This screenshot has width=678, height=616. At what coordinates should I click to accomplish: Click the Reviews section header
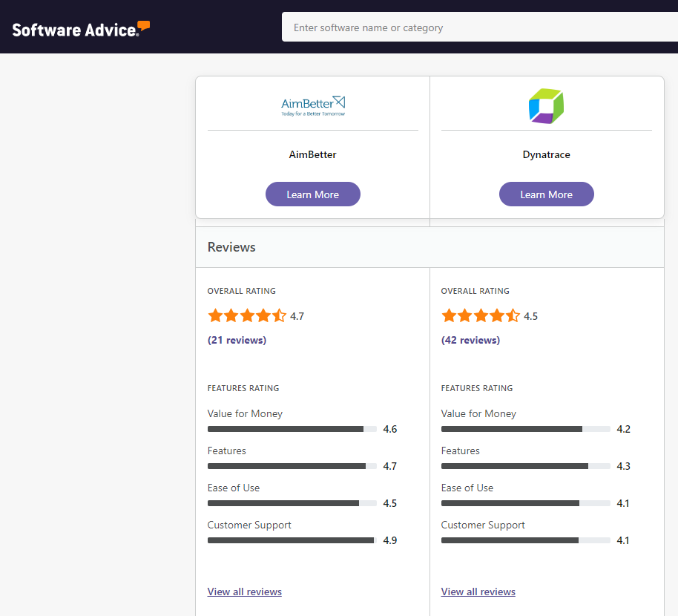[231, 247]
